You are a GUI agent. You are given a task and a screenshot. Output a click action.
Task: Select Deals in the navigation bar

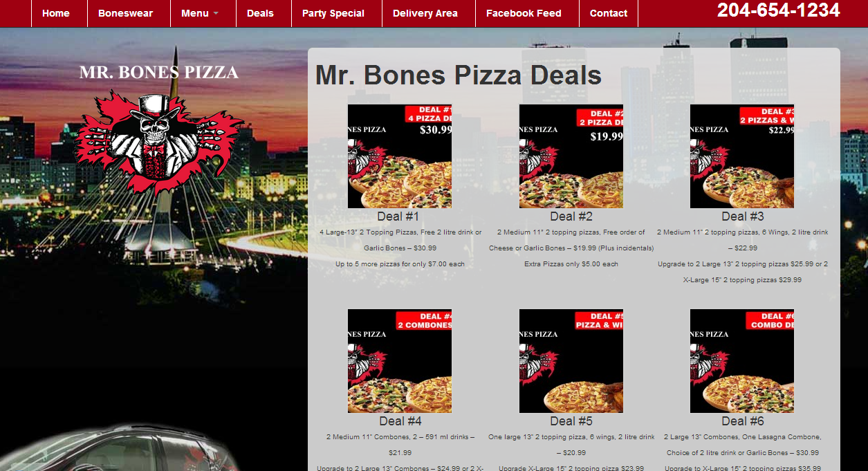pos(260,13)
